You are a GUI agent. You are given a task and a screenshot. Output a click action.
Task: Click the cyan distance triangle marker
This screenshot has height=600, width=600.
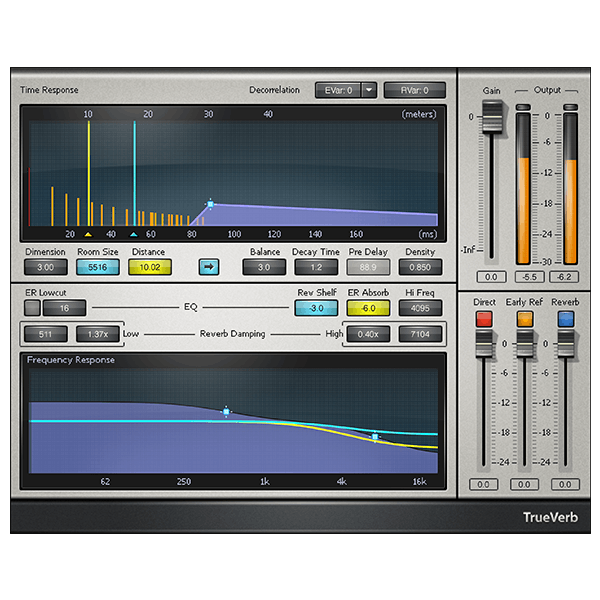click(x=134, y=233)
